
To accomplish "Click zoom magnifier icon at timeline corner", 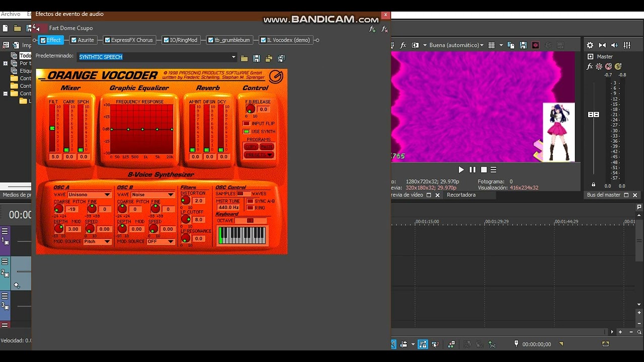I will click(639, 332).
